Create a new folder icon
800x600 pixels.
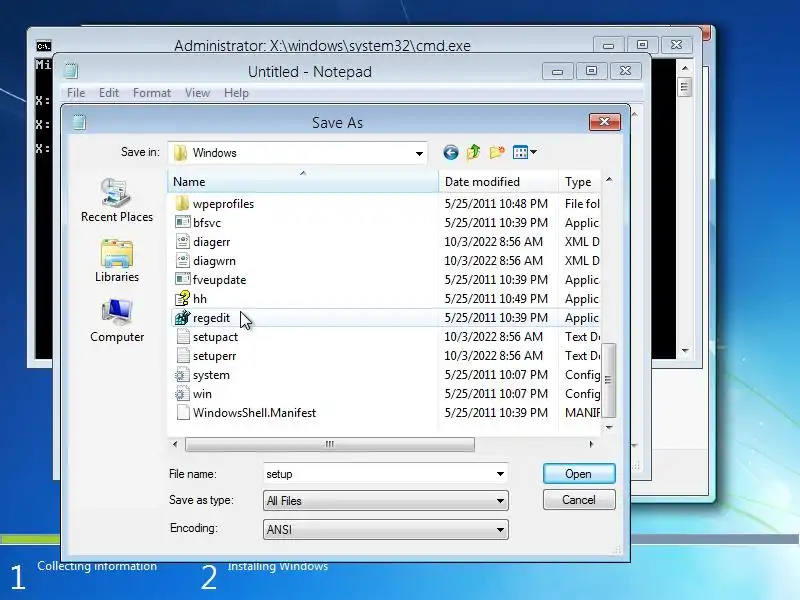pyautogui.click(x=497, y=152)
